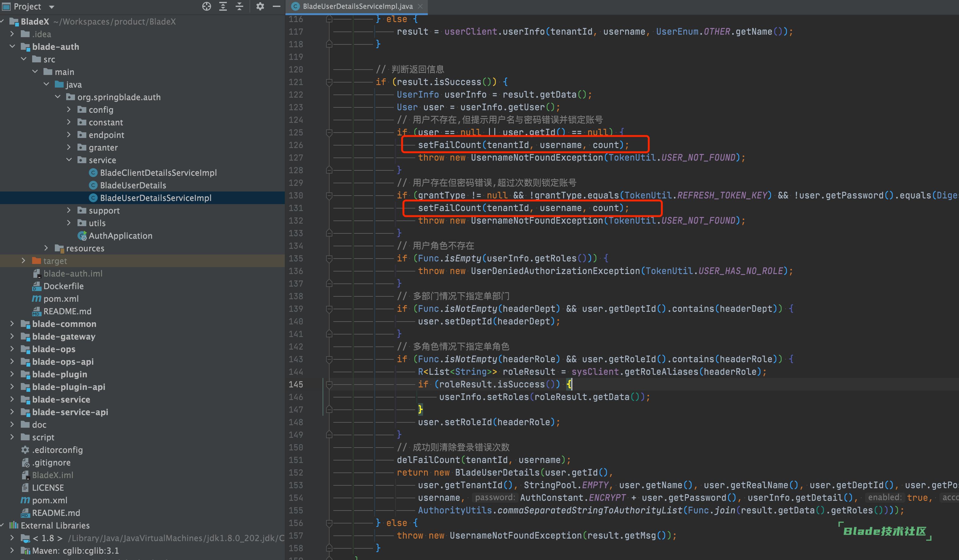The width and height of the screenshot is (959, 560).
Task: Select the doc folder
Action: pos(39,425)
